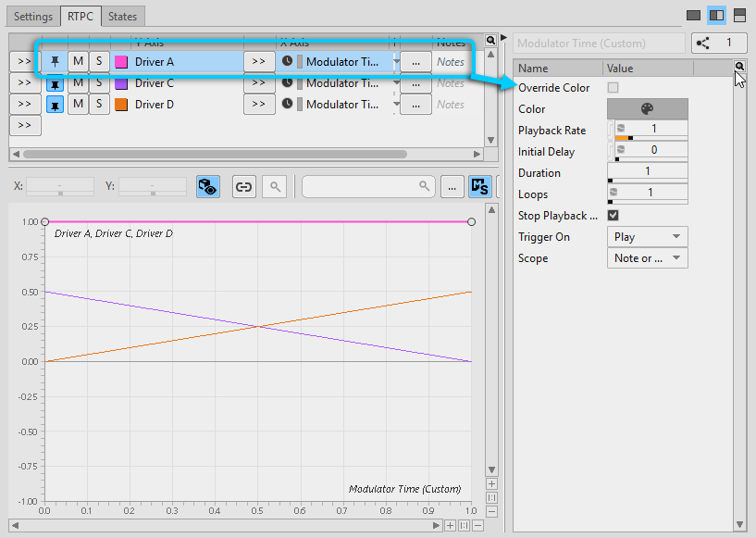Click the link curves icon
756x538 pixels.
pyautogui.click(x=243, y=187)
